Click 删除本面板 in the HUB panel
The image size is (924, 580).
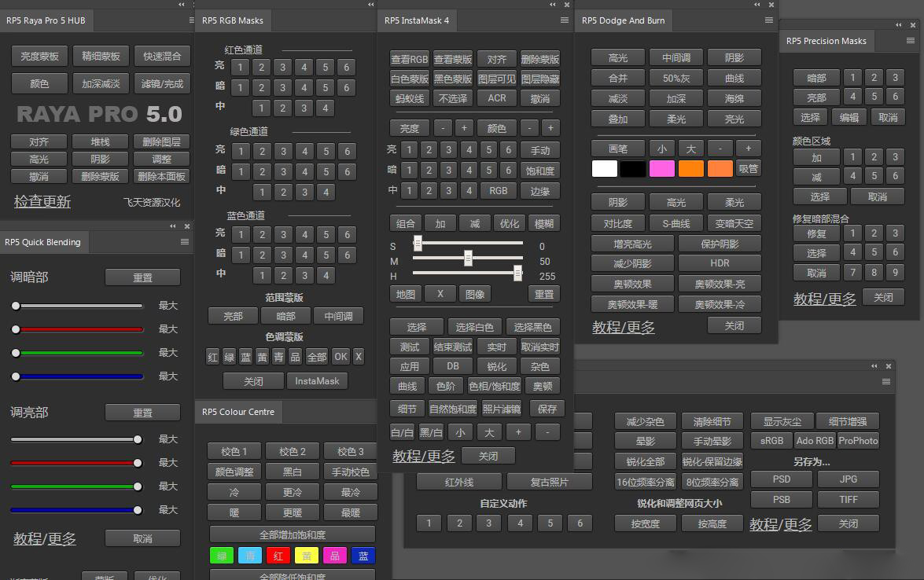click(x=161, y=176)
